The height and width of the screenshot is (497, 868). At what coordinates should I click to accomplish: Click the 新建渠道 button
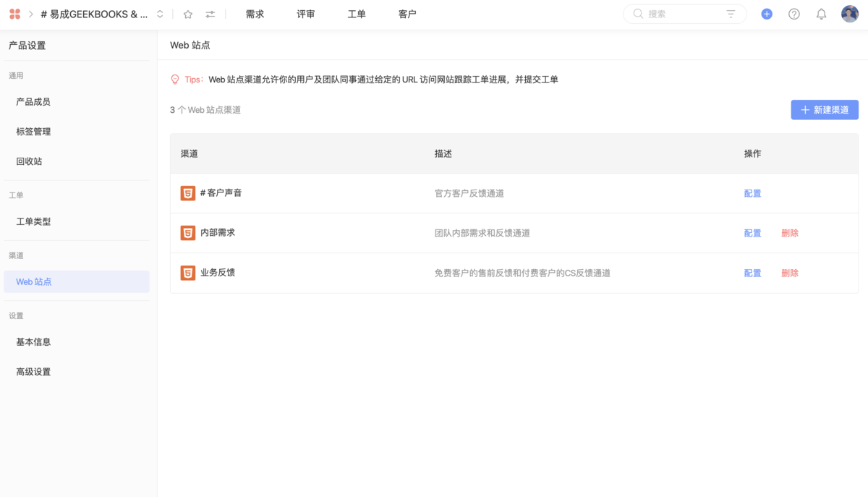point(824,109)
